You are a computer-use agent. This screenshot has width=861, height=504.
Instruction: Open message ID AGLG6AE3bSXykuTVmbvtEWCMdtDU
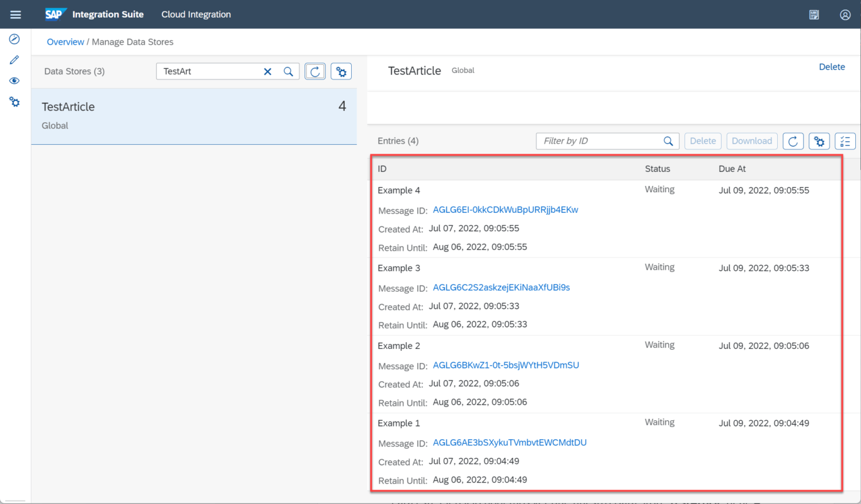tap(510, 442)
